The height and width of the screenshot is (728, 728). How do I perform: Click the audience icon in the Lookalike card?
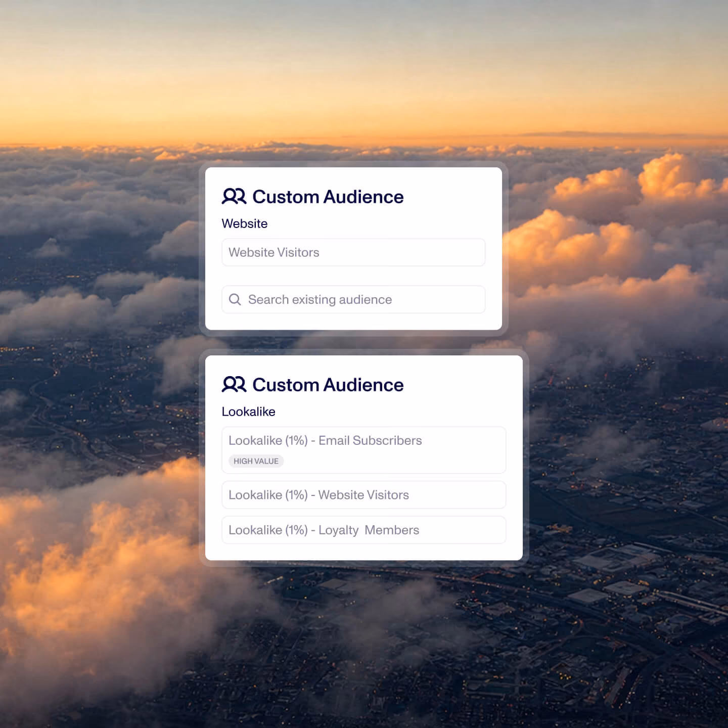coord(234,384)
